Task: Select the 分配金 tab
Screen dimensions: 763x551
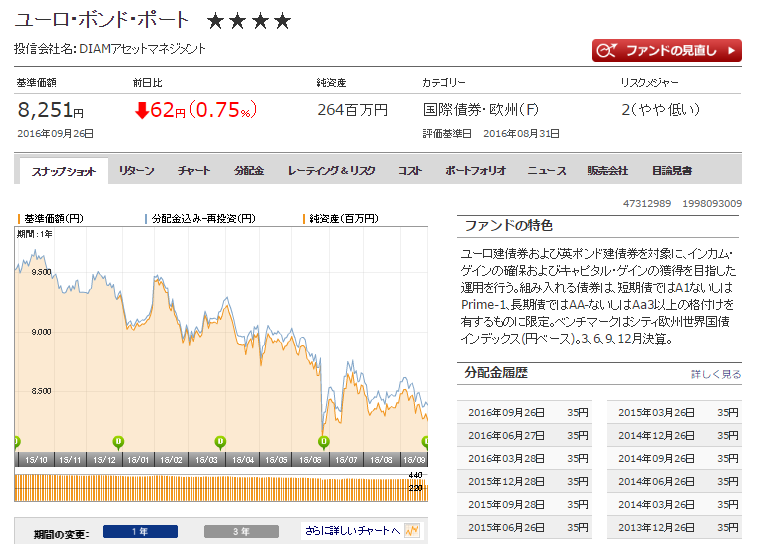Action: tap(249, 170)
